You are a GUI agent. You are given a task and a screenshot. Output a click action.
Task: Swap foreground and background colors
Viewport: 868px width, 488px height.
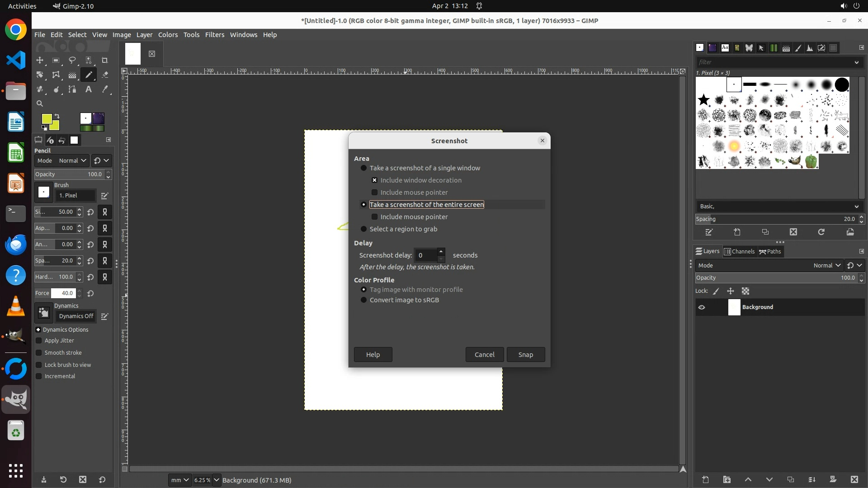click(x=57, y=116)
